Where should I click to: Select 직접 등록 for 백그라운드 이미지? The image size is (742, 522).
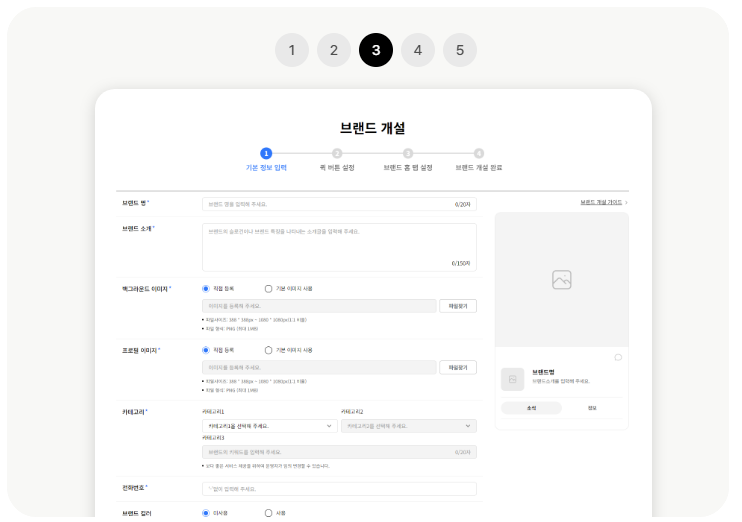205,289
